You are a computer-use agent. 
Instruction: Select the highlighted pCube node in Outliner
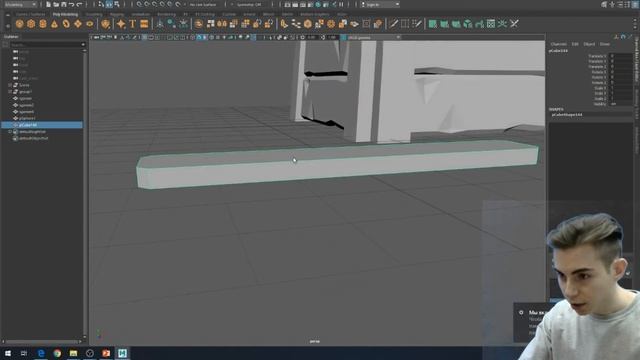(x=42, y=125)
